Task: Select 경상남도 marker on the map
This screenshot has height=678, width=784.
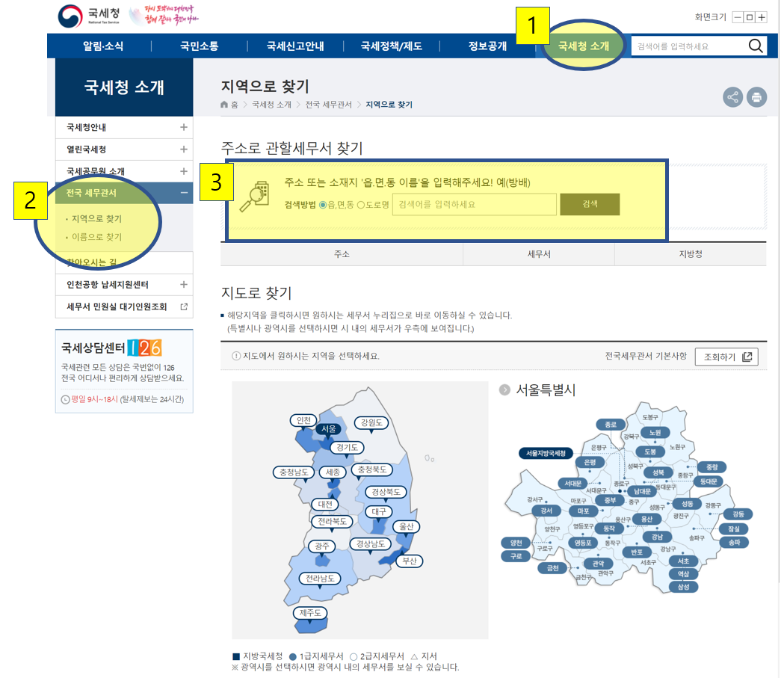Action: coord(370,544)
